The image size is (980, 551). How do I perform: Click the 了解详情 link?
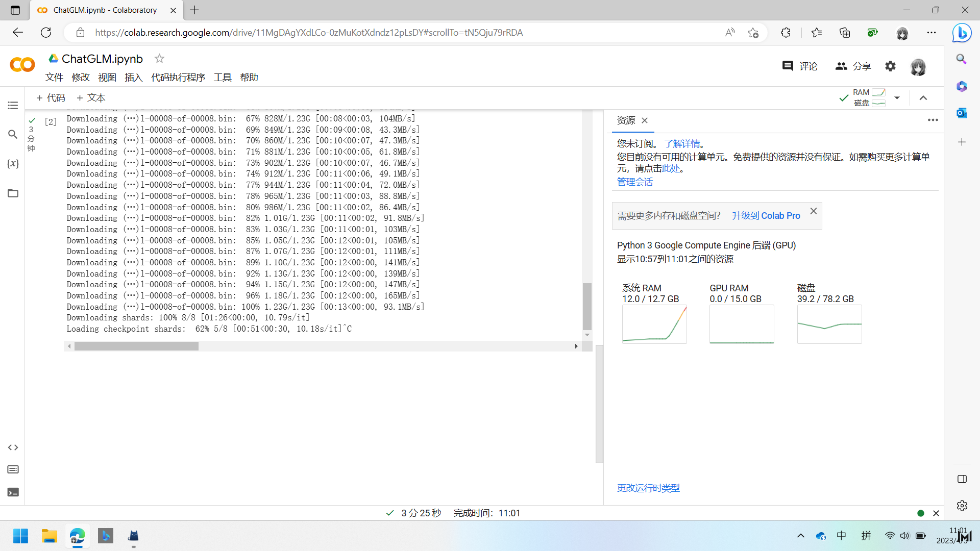click(682, 144)
